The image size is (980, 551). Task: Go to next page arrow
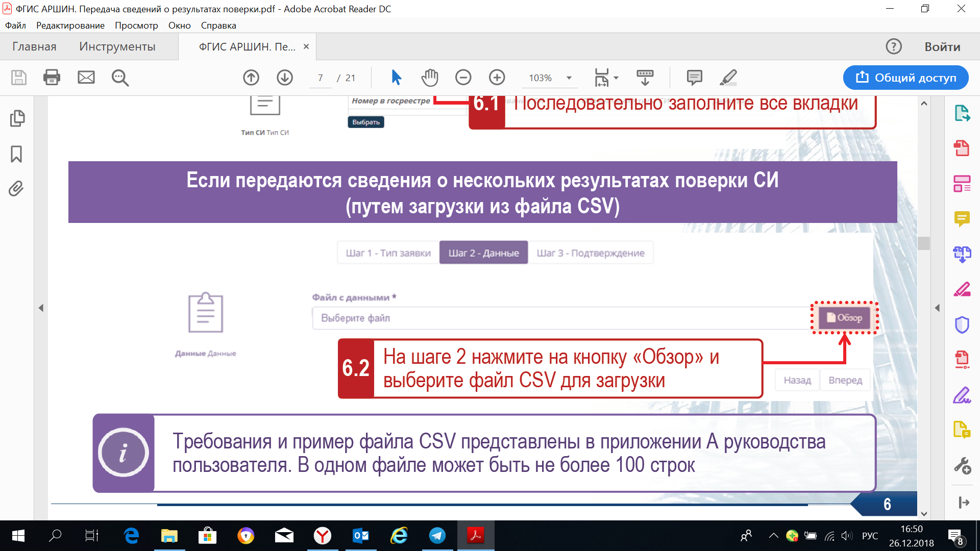tap(285, 78)
